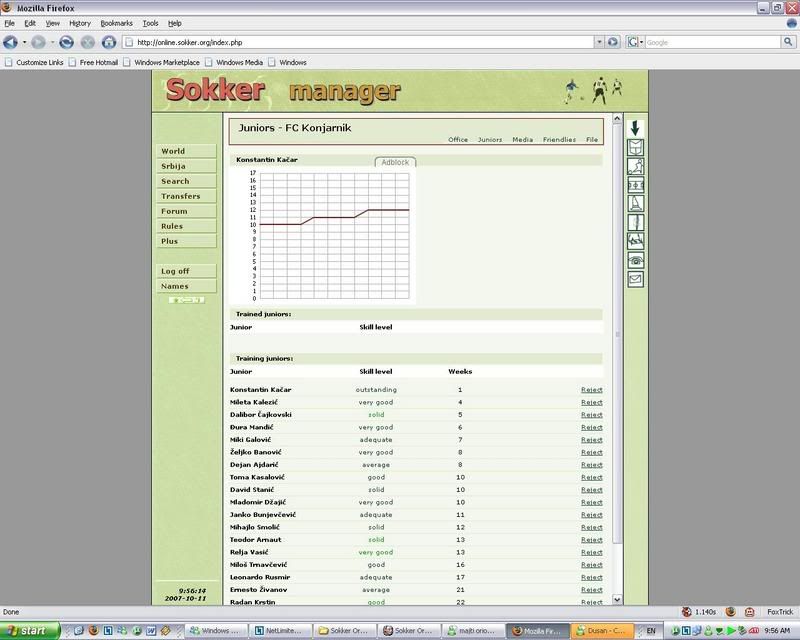Reload the page with refresh icon

click(66, 42)
